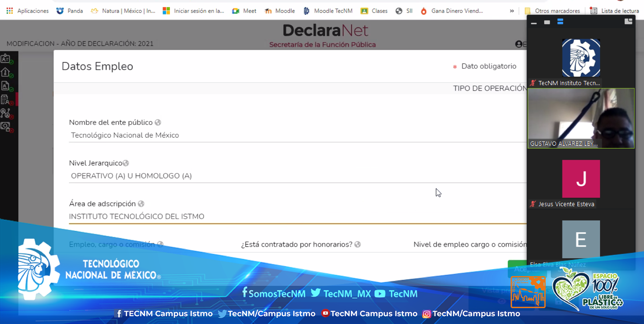Click the Dato obligatorio note

485,66
